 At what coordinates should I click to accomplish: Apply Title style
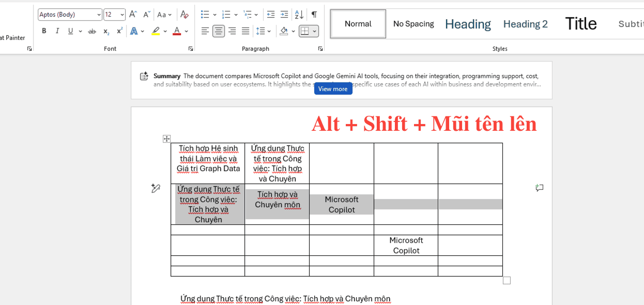581,24
